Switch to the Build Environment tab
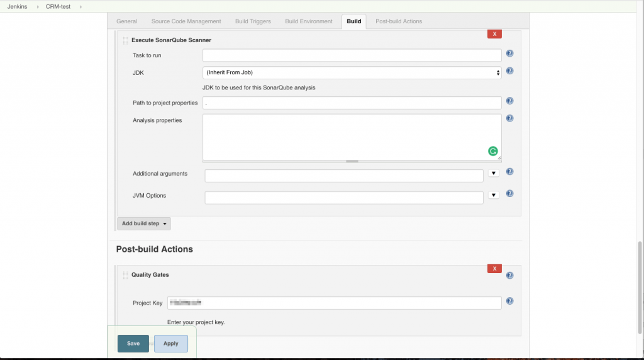The image size is (644, 360). (x=309, y=21)
